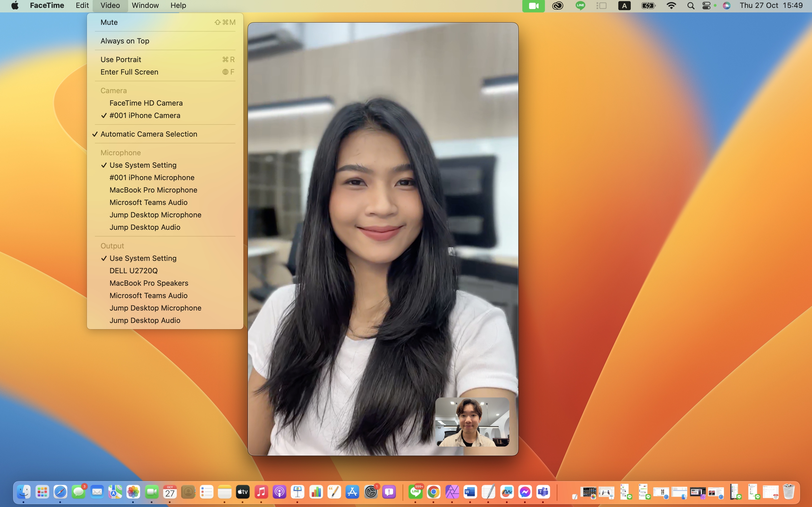Screen dimensions: 812x507
Task: Launch Microsoft Teams from the Dock
Action: click(543, 492)
